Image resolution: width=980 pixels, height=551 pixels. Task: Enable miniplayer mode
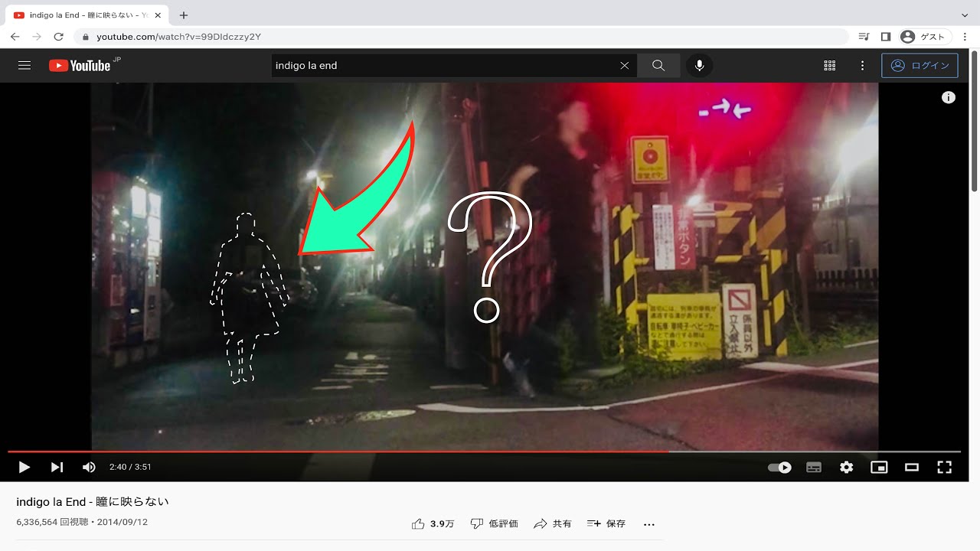pos(879,467)
